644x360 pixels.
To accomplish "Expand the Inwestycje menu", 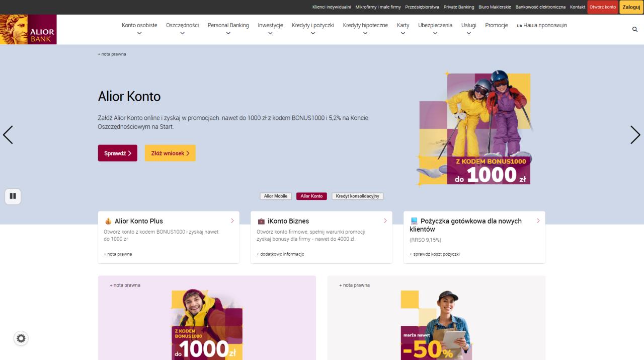I will point(270,29).
